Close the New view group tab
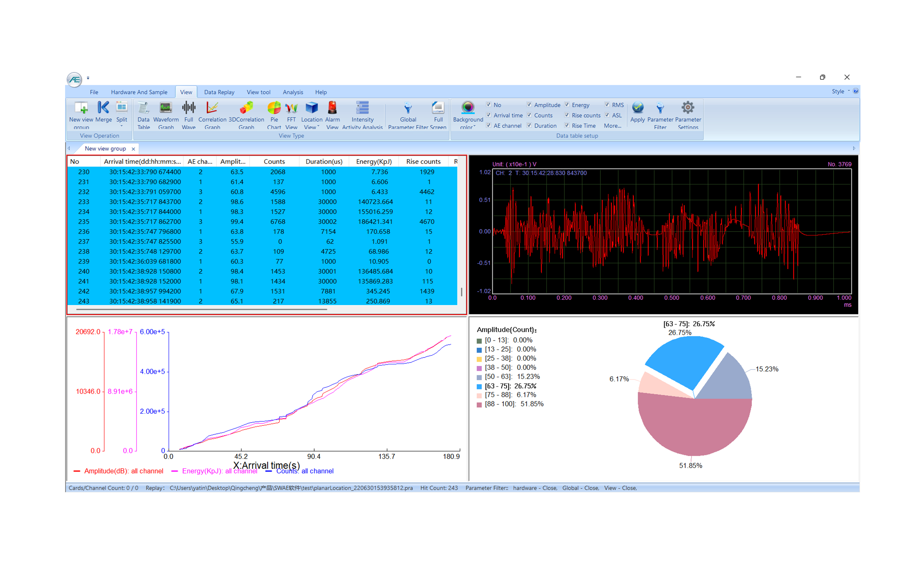The width and height of the screenshot is (924, 584). [x=133, y=149]
